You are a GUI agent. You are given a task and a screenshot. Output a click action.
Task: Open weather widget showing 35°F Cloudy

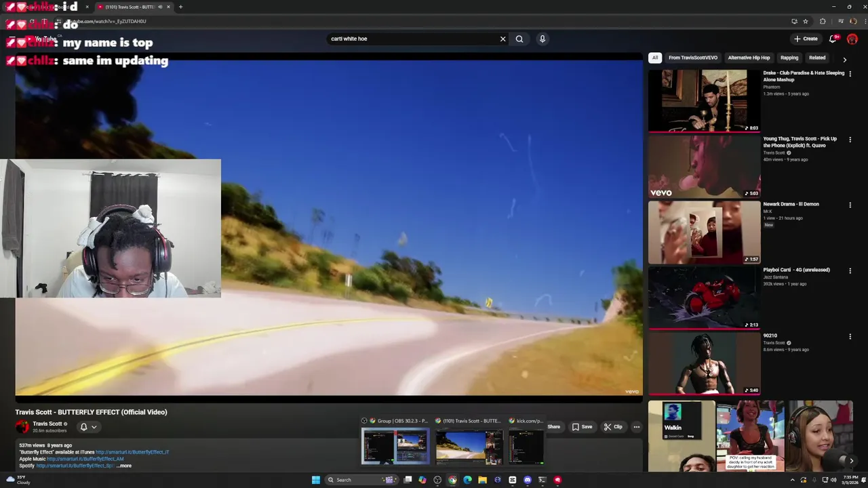pos(17,480)
